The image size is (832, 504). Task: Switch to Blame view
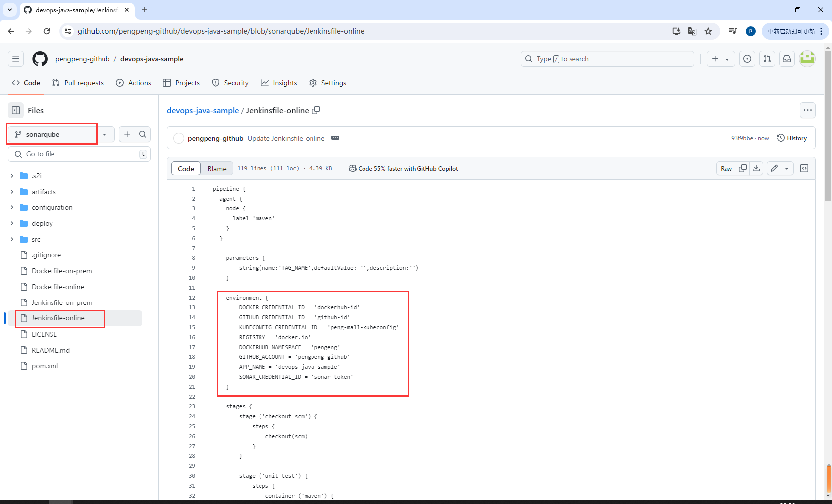(x=217, y=168)
